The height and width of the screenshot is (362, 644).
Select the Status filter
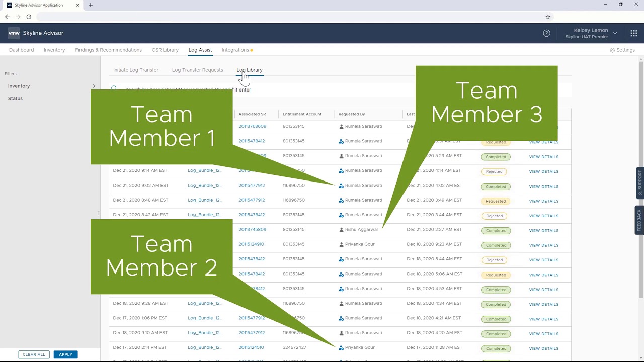(x=15, y=98)
